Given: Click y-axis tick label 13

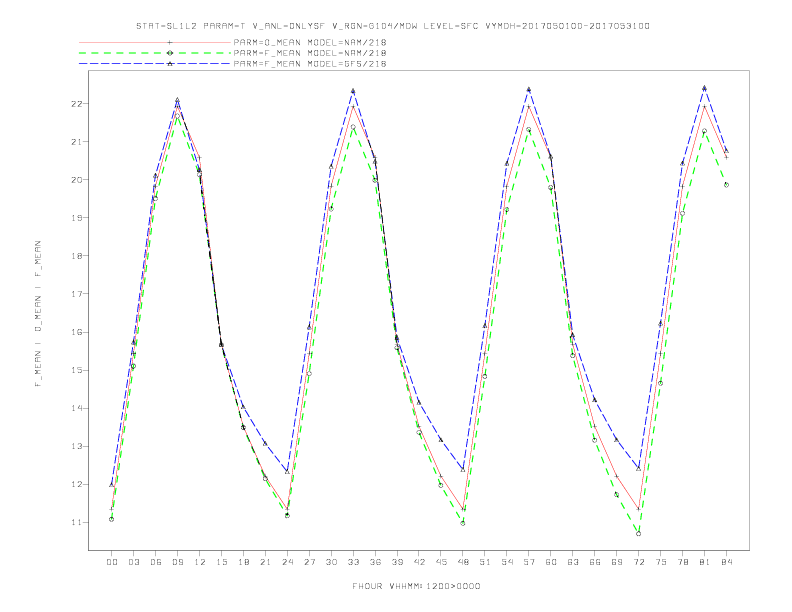Looking at the screenshot, I should point(77,446).
